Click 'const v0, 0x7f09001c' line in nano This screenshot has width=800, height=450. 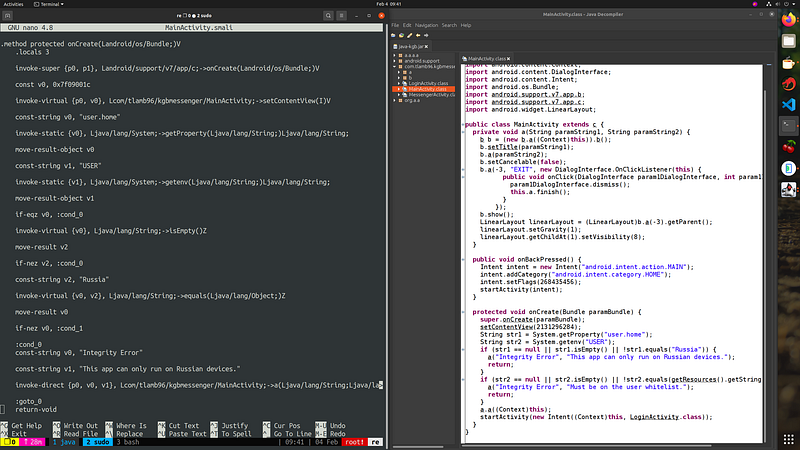(53, 85)
